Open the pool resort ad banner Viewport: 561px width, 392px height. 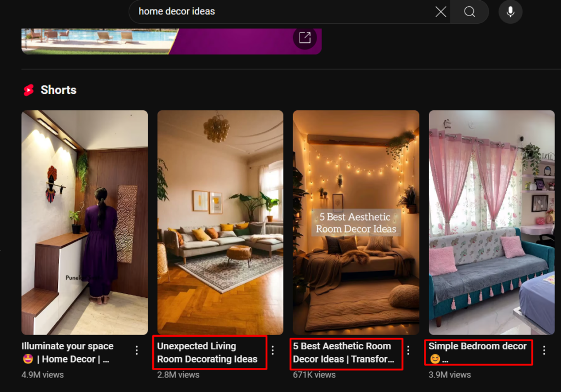[172, 41]
